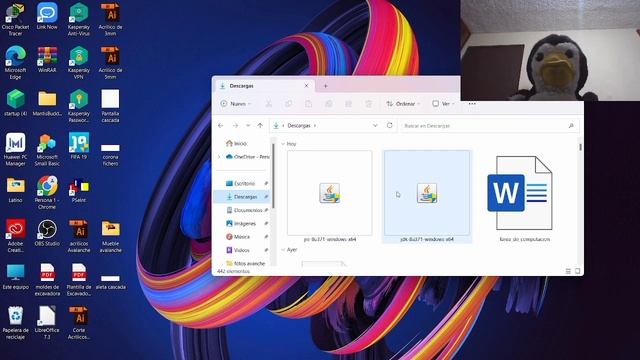Image resolution: width=640 pixels, height=360 pixels.
Task: Collapse the Hoy group header
Action: coord(283,144)
